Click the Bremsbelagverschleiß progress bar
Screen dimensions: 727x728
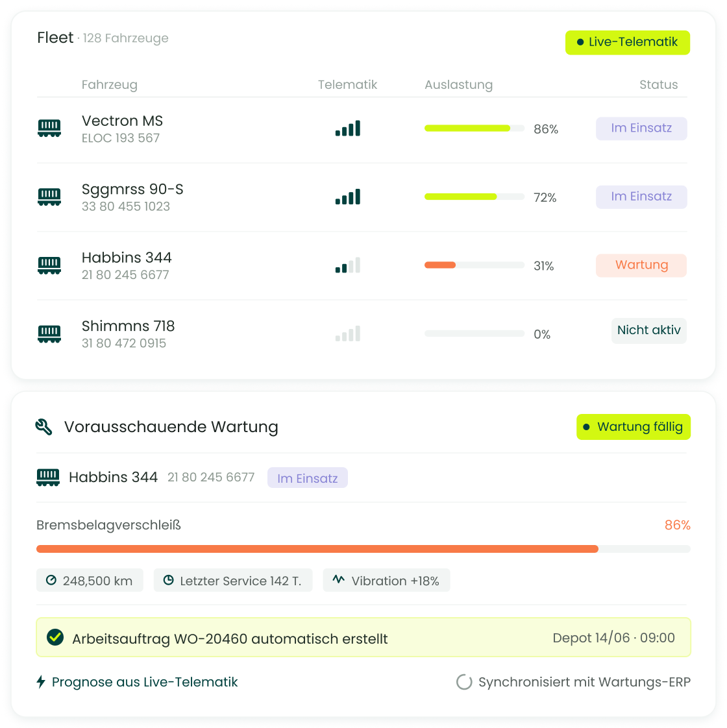pyautogui.click(x=363, y=549)
